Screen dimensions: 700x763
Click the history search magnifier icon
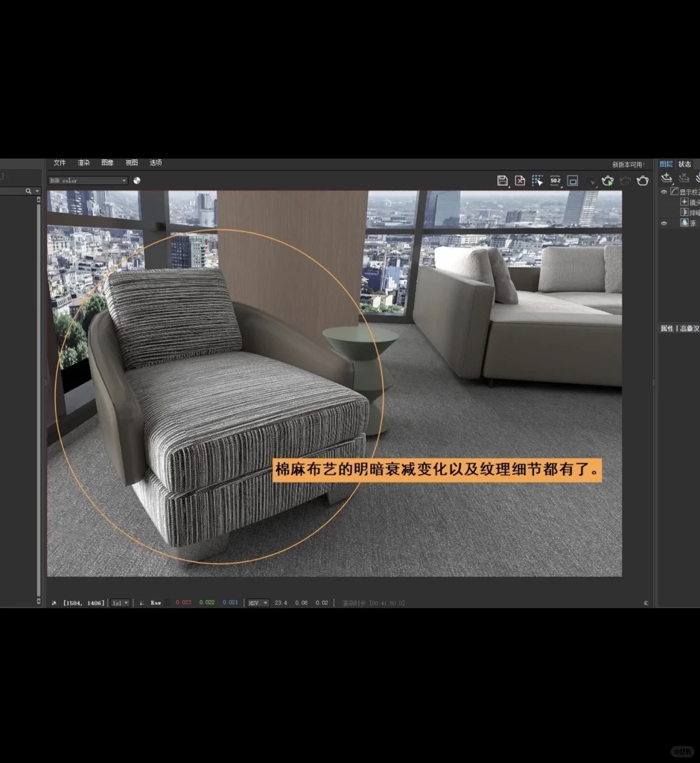pyautogui.click(x=29, y=191)
